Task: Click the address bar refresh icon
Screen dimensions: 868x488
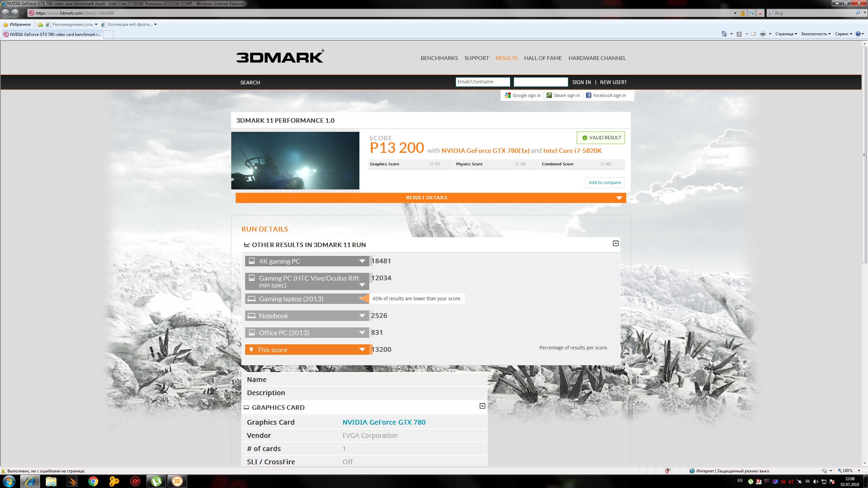Action: point(752,13)
